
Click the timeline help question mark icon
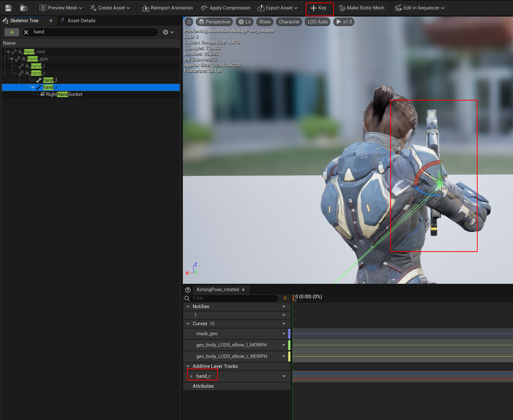click(188, 290)
